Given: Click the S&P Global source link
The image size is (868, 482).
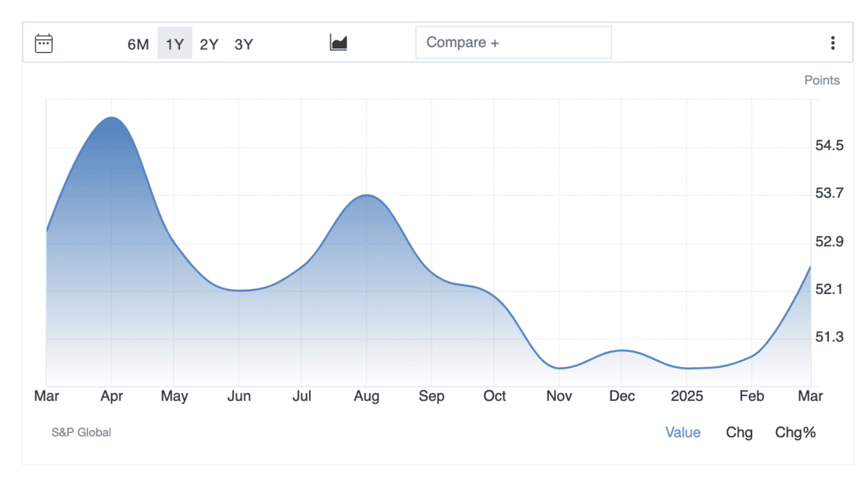Looking at the screenshot, I should pyautogui.click(x=81, y=432).
